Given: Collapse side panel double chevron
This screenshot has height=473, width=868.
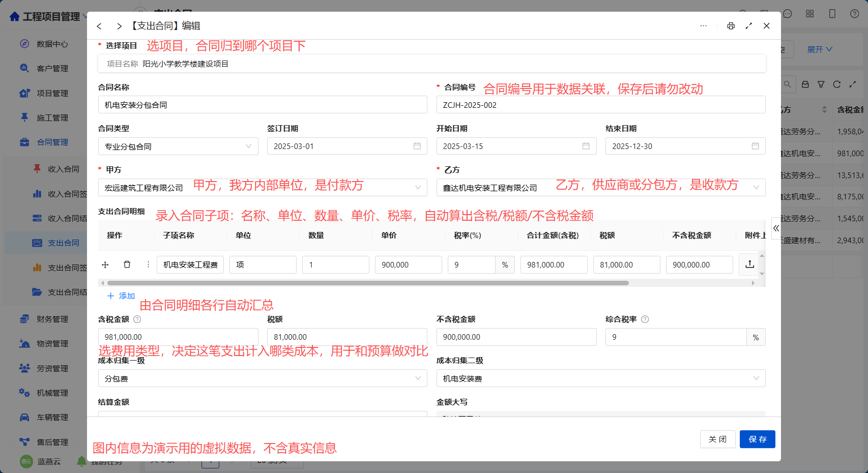Looking at the screenshot, I should (776, 228).
